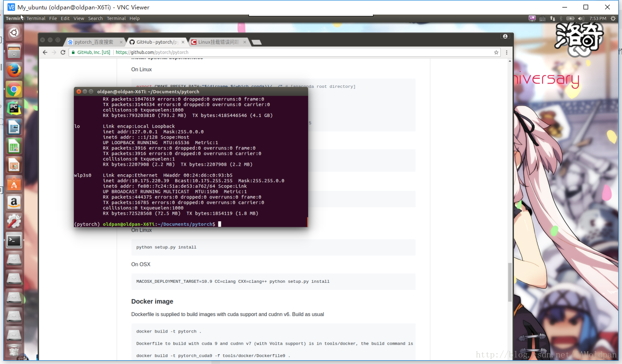Click the green lock site-info icon
This screenshot has height=364, width=622.
(73, 53)
